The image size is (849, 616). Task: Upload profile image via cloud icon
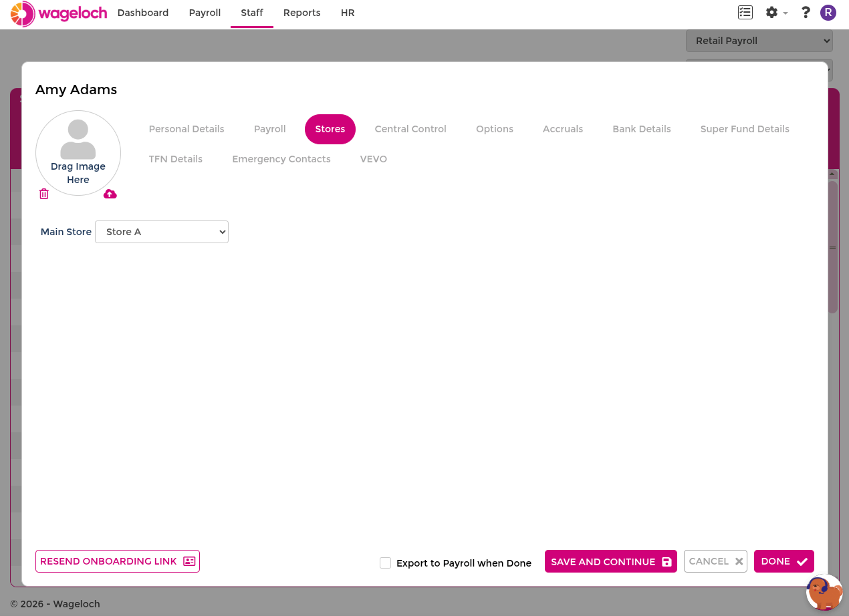[x=110, y=194]
